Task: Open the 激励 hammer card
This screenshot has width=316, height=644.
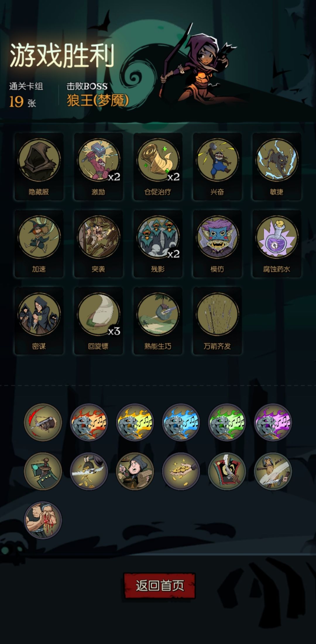Action: coord(98,167)
